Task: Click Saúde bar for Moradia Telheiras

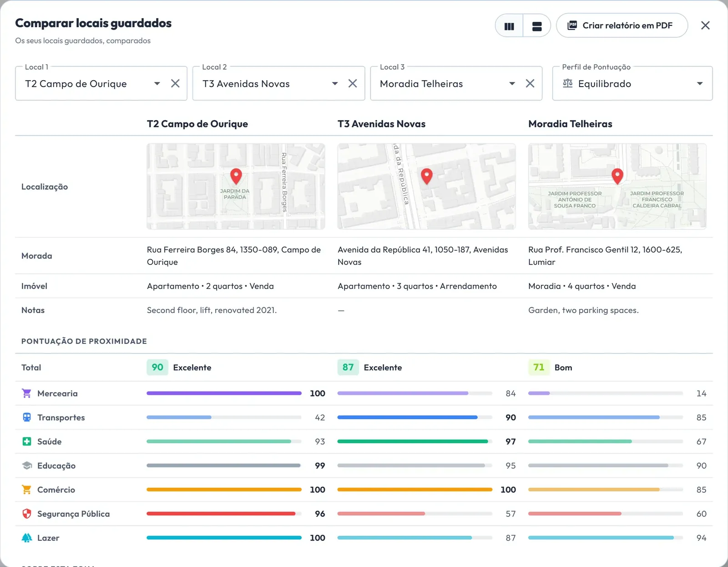Action: [606, 441]
